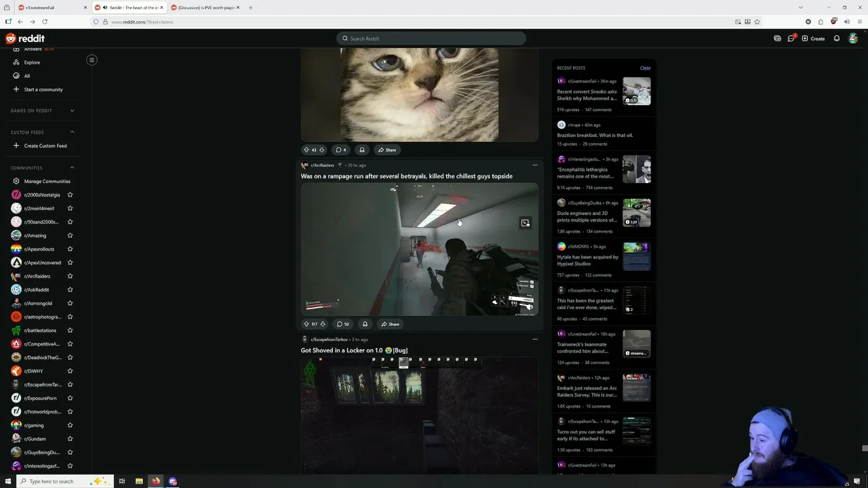Open the Firefox hamburger application menu
Image resolution: width=868 pixels, height=488 pixels.
(859, 22)
